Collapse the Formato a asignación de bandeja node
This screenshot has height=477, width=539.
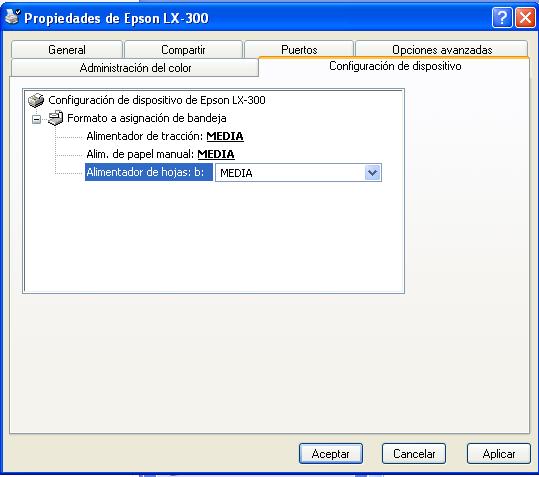(x=36, y=119)
